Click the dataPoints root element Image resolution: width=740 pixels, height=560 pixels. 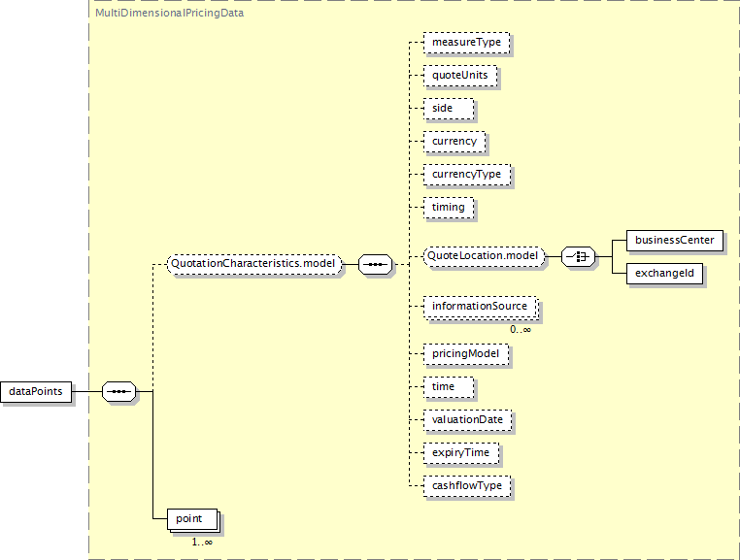click(36, 391)
